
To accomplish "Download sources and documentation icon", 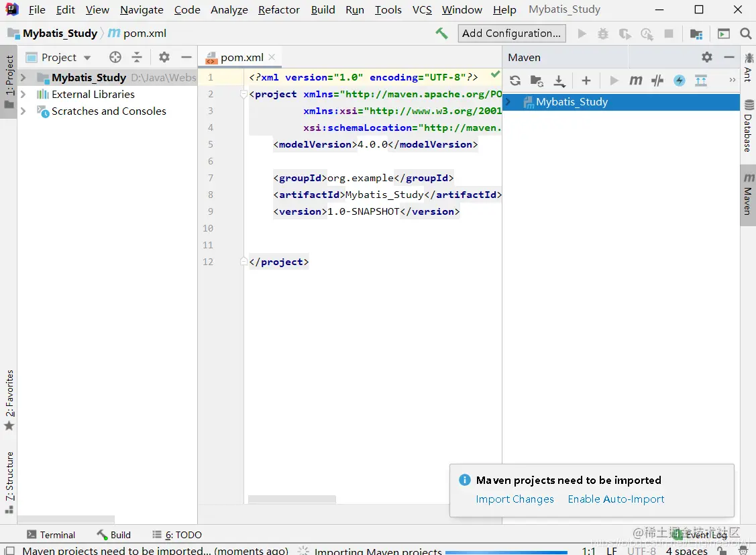I will (x=559, y=81).
